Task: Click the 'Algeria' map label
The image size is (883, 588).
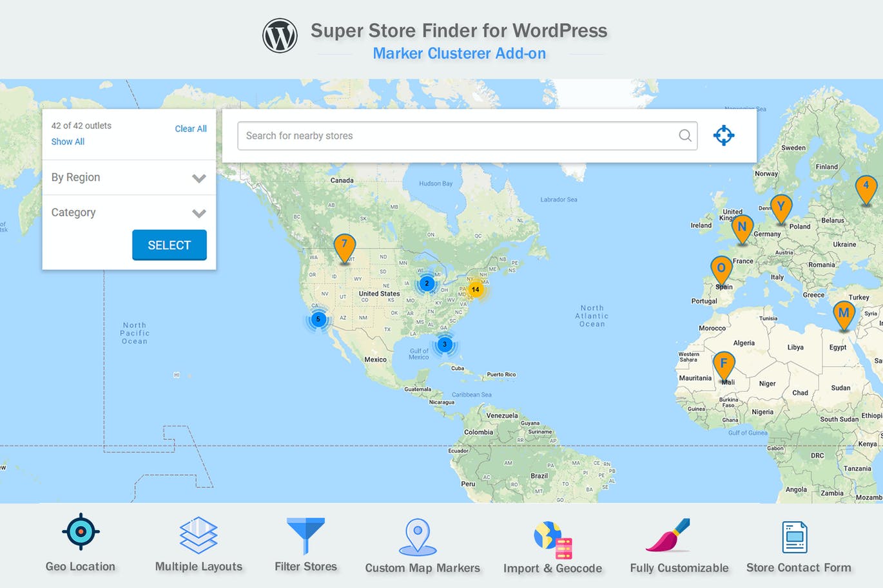Action: tap(744, 343)
